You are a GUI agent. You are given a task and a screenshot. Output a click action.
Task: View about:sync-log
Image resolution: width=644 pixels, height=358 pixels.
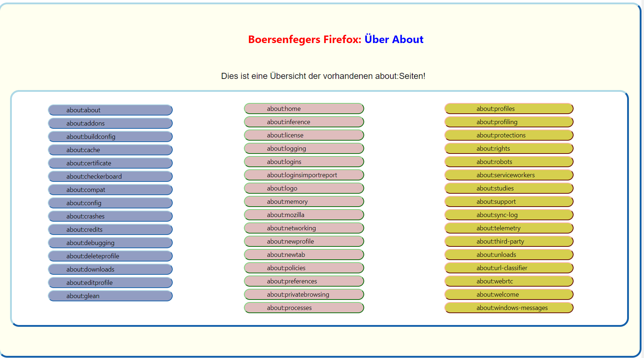coord(509,215)
